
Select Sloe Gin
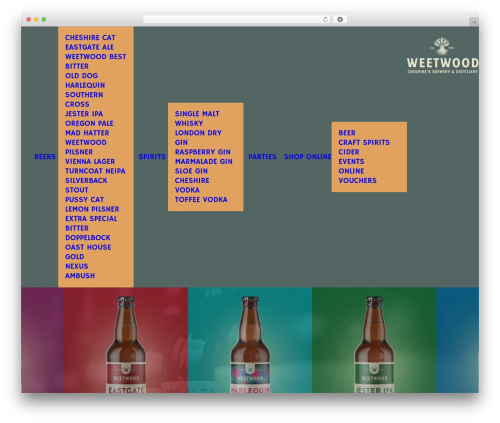(x=191, y=171)
